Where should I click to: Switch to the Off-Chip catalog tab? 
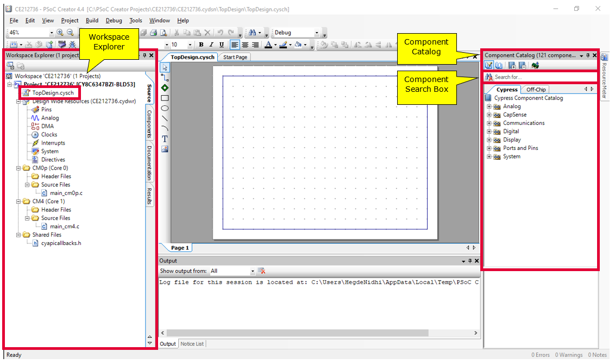[x=536, y=90]
